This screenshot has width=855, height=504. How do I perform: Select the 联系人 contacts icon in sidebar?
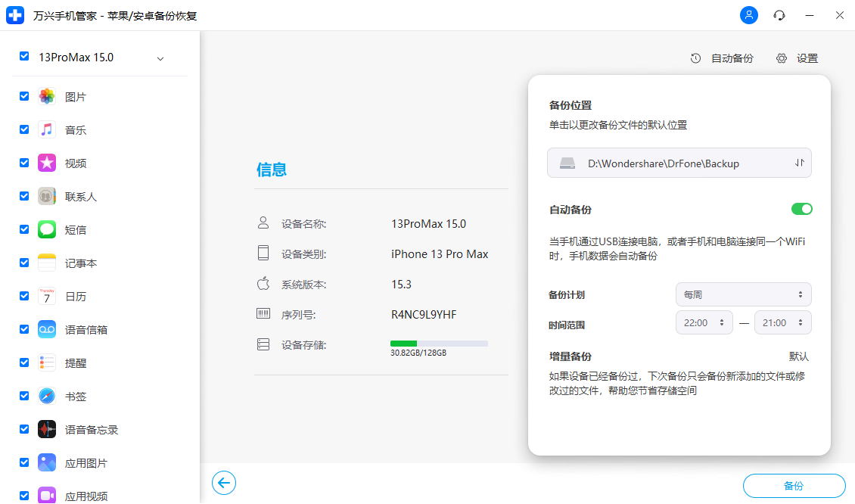point(47,196)
